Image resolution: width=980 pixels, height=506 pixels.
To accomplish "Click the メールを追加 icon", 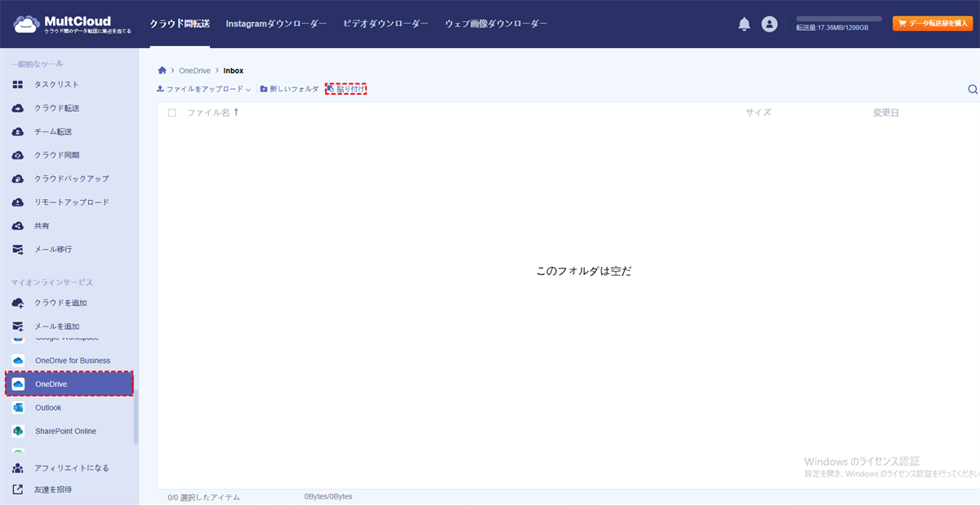I will [x=18, y=326].
